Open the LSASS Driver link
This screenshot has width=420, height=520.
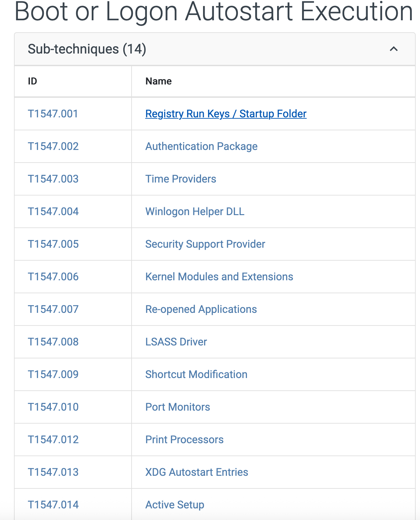click(176, 342)
